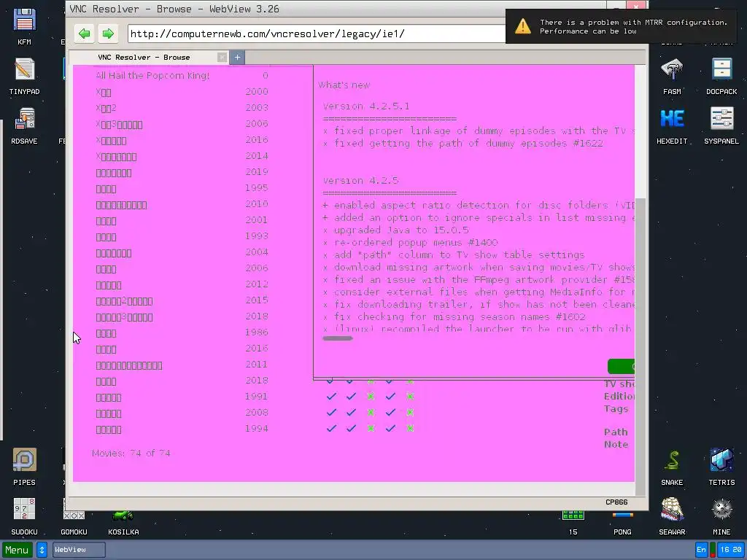Viewport: 747px width, 560px height.
Task: Select the movie row dated 2003
Action: pyautogui.click(x=182, y=108)
